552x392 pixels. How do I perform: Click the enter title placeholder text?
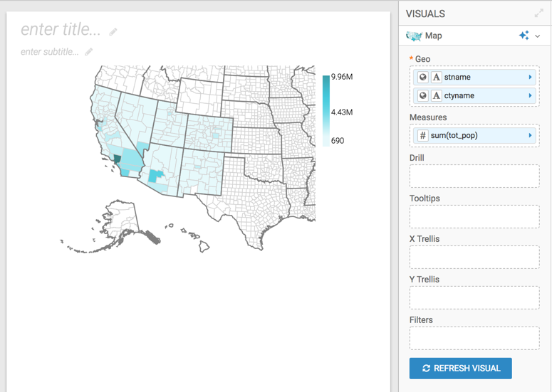(61, 29)
